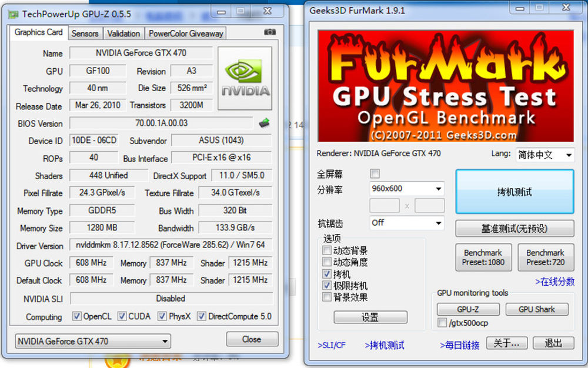Enable the 全屏幕 fullscreen checkbox
Viewport: 588px width, 368px height.
coord(375,173)
